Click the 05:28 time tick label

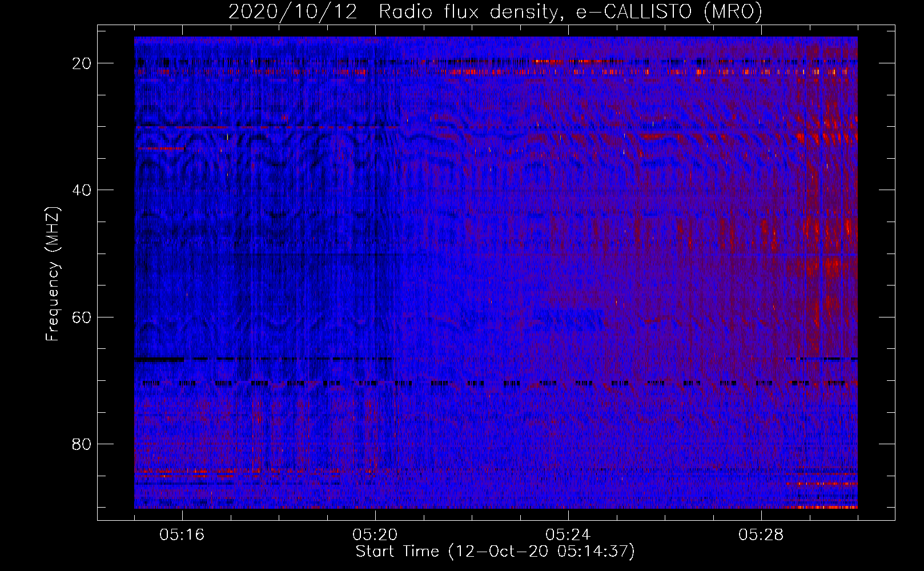(x=761, y=535)
